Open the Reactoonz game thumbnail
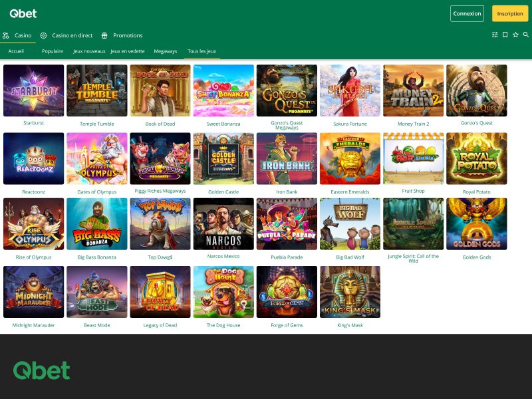This screenshot has width=532, height=399. pyautogui.click(x=34, y=158)
